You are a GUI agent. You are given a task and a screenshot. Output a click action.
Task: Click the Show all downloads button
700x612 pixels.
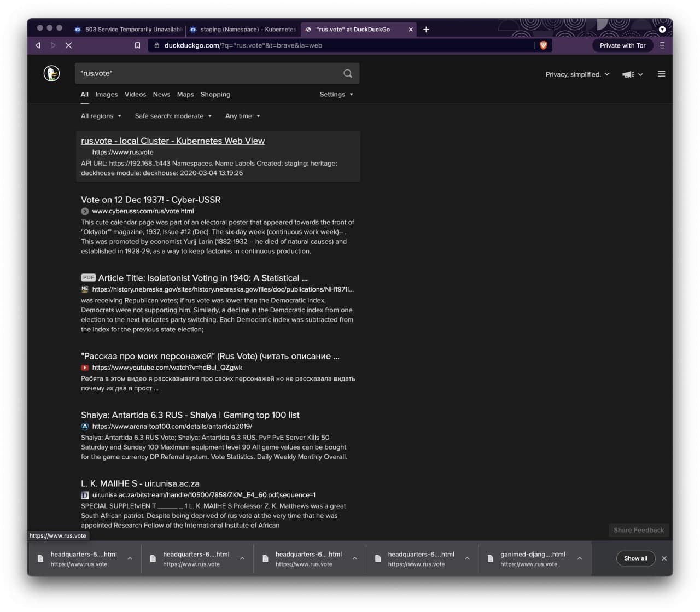(x=635, y=558)
